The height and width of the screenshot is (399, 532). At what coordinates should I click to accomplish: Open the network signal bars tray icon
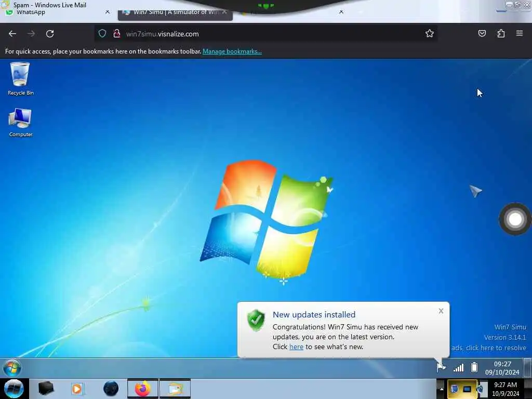(458, 367)
